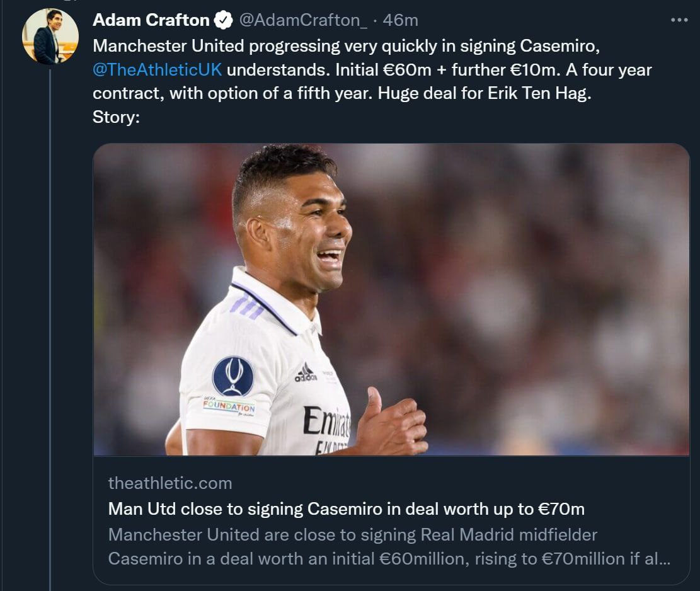Click Adam Crafton's profile avatar
700x591 pixels.
(x=50, y=37)
